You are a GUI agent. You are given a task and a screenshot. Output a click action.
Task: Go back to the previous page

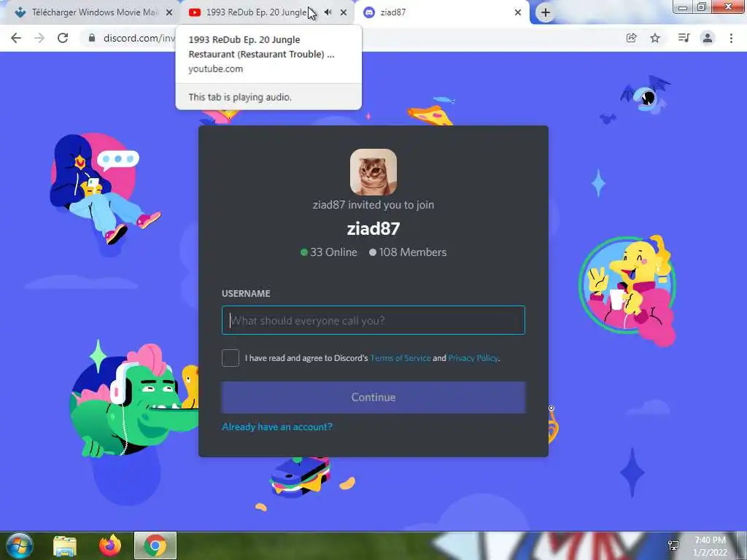[16, 38]
